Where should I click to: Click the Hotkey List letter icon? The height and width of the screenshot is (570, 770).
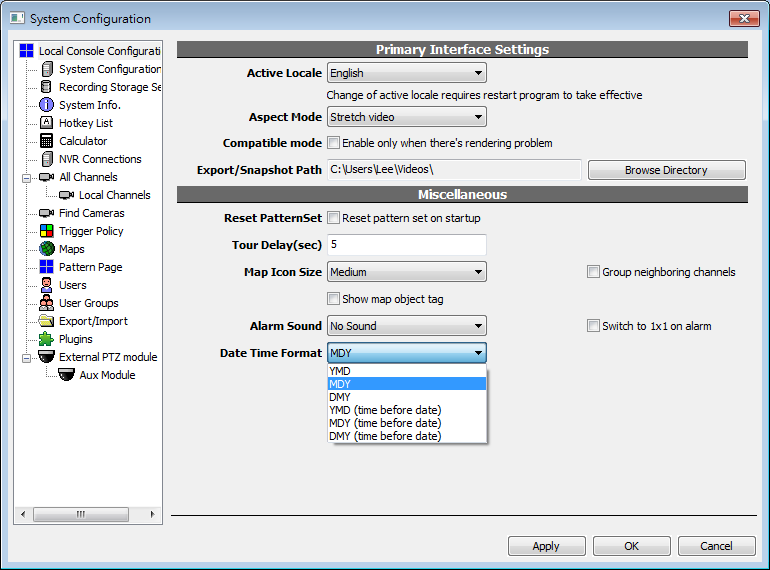tap(47, 123)
